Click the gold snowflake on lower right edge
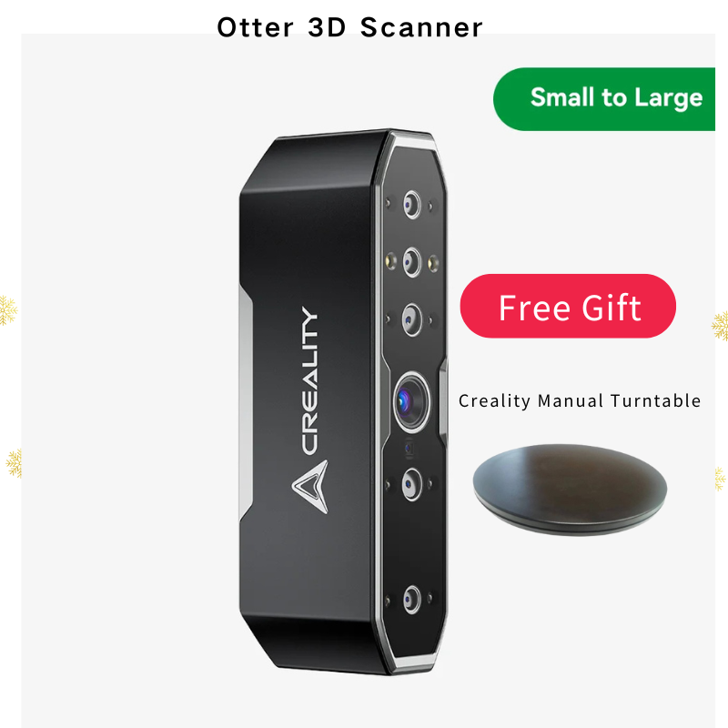 (x=720, y=480)
